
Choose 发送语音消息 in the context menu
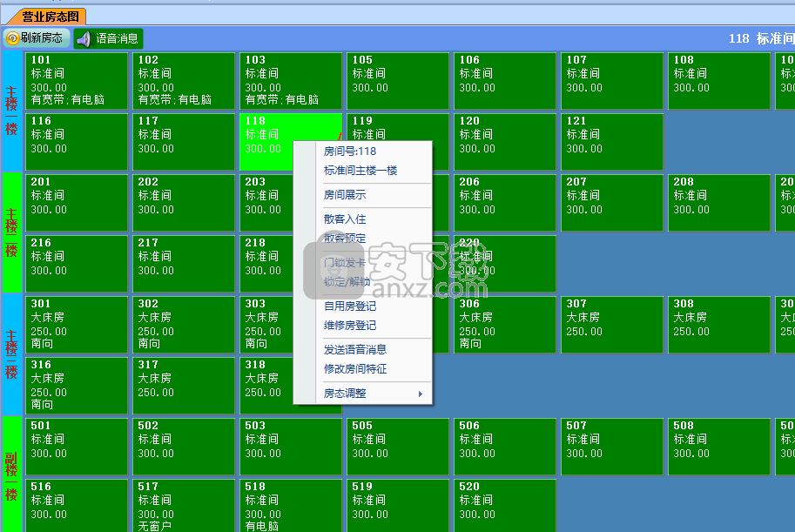click(355, 349)
